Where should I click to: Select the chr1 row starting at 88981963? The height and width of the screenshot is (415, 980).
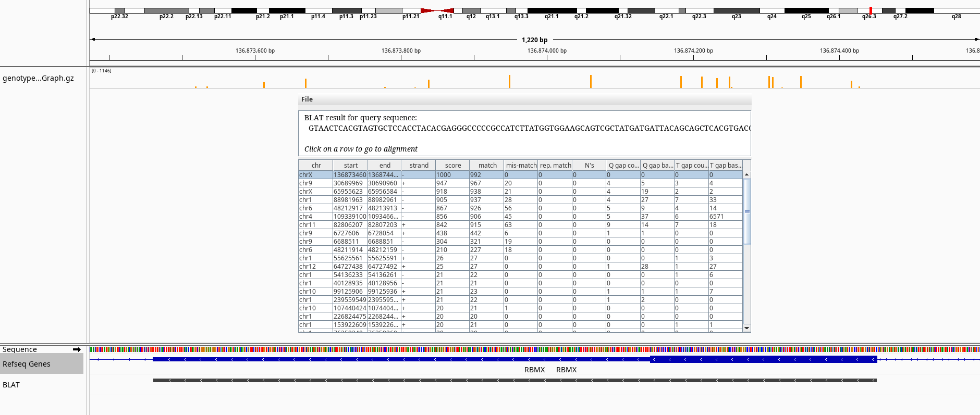pos(520,200)
